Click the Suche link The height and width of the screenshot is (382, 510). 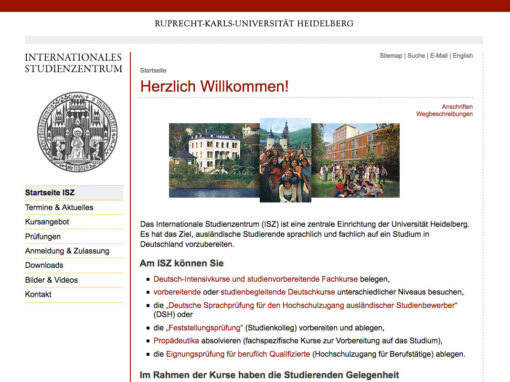416,56
